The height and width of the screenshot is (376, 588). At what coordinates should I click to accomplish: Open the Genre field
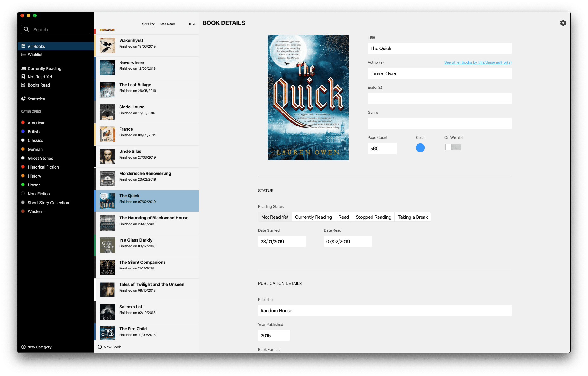(439, 123)
